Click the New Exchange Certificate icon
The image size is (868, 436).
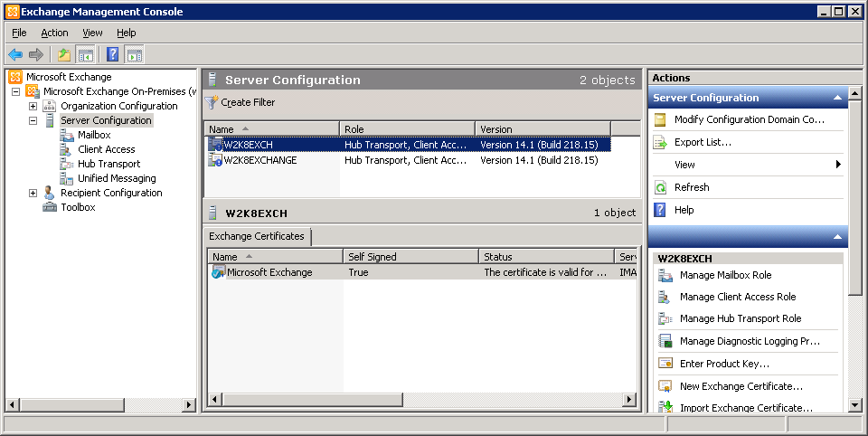tap(665, 386)
